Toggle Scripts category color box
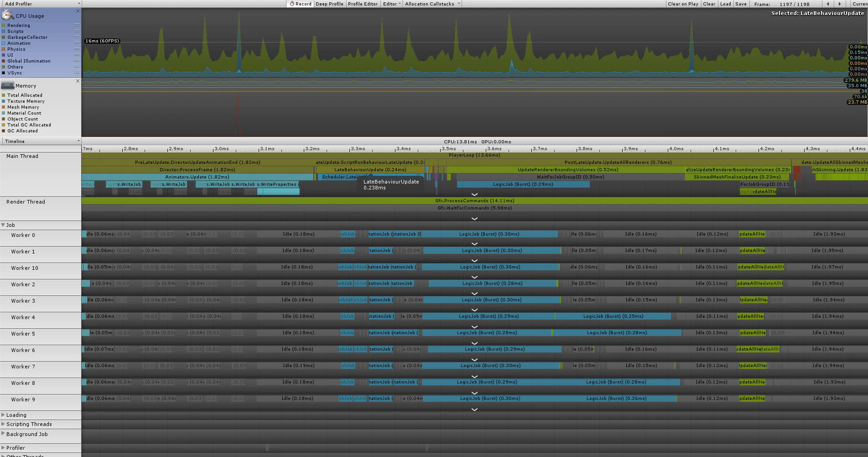Viewport: 868px width, 457px height. [x=4, y=32]
